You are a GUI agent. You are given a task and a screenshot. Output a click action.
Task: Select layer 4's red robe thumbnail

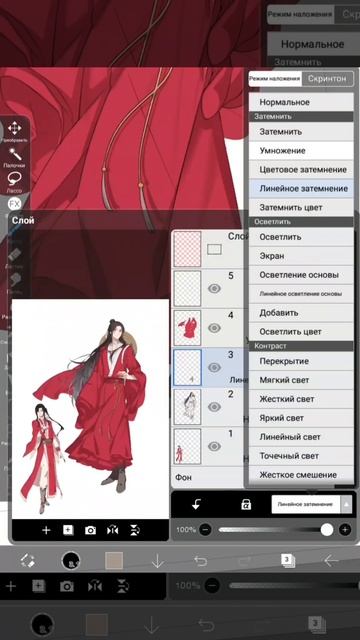pos(187,328)
